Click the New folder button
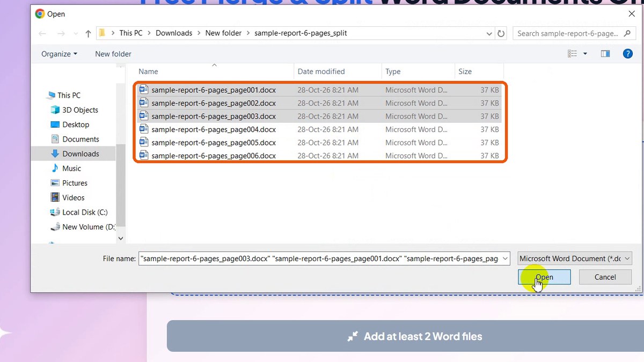The image size is (644, 362). point(113,54)
